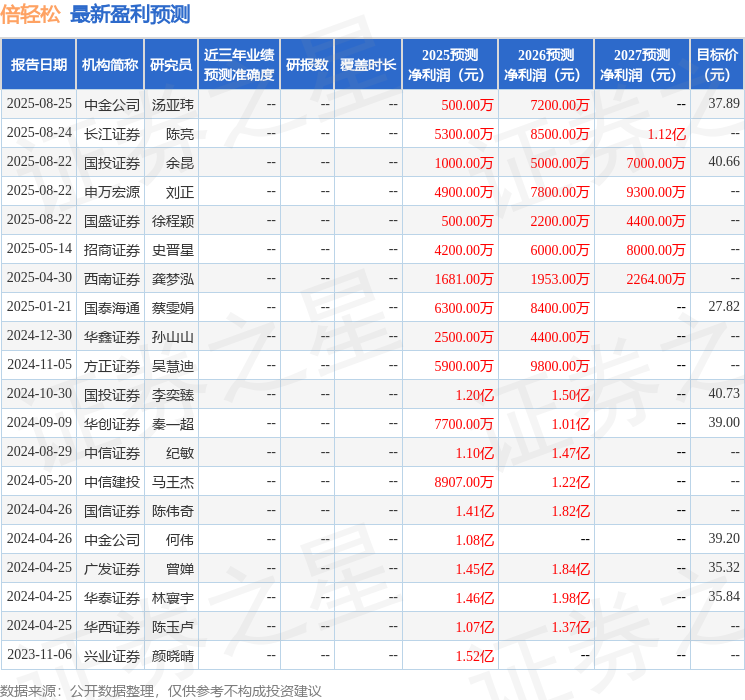Click institution 申万宏源
The height and width of the screenshot is (700, 745).
(112, 192)
